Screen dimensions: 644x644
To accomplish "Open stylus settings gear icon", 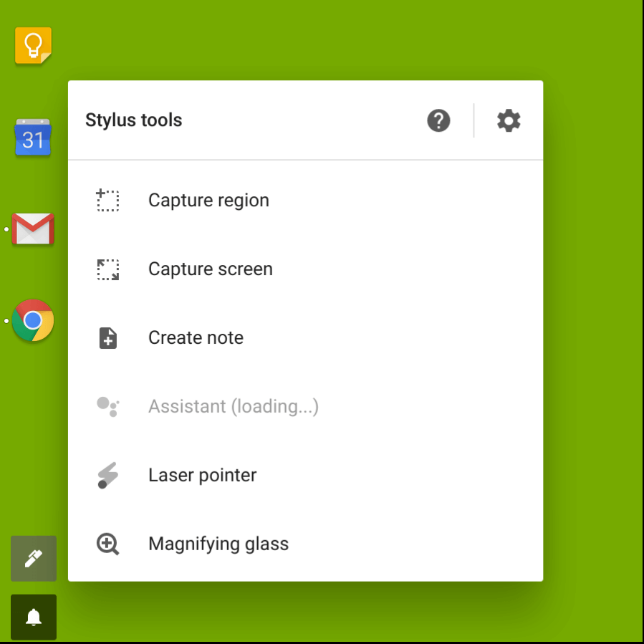I will (x=509, y=120).
